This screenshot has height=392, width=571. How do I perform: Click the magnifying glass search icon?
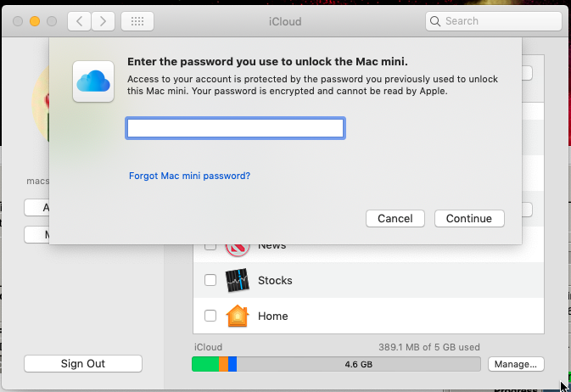click(x=435, y=20)
